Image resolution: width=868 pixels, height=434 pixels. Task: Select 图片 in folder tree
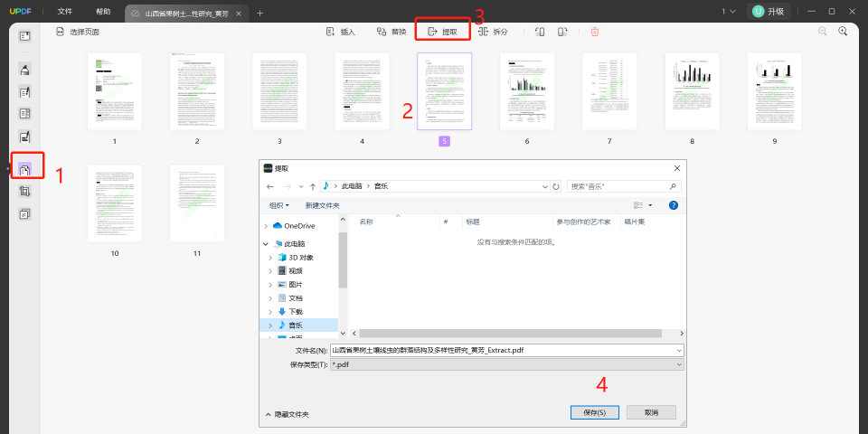(296, 285)
